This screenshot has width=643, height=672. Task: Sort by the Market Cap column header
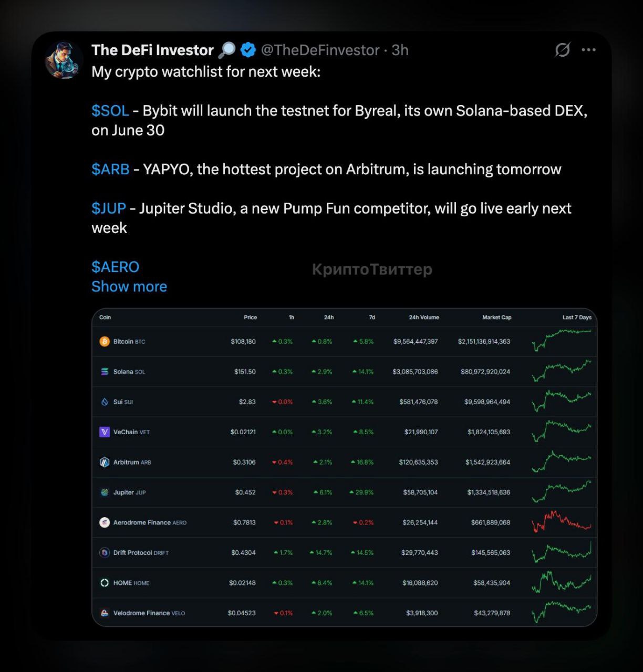point(496,317)
